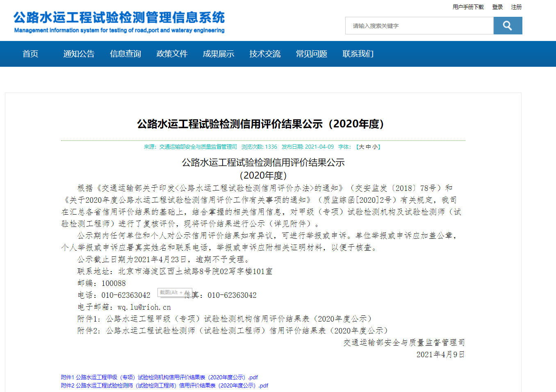The image size is (556, 392).
Task: Click the article headline 公路水运工程试验检测信用评价结果公示（2020年度）
Action: (x=260, y=124)
